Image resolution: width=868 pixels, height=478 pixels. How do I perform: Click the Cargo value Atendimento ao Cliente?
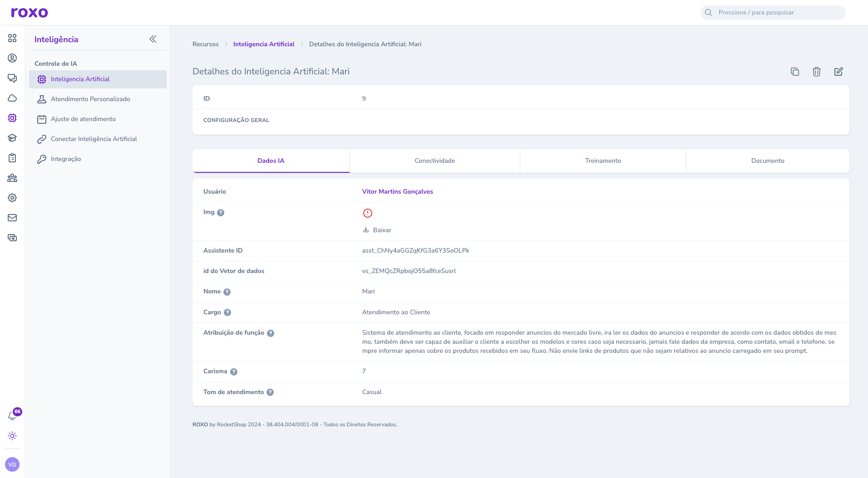[396, 312]
